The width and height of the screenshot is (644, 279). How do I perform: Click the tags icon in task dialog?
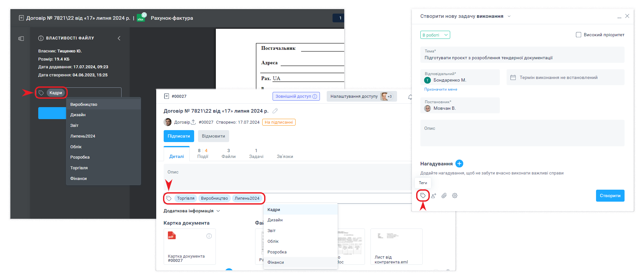point(423,195)
